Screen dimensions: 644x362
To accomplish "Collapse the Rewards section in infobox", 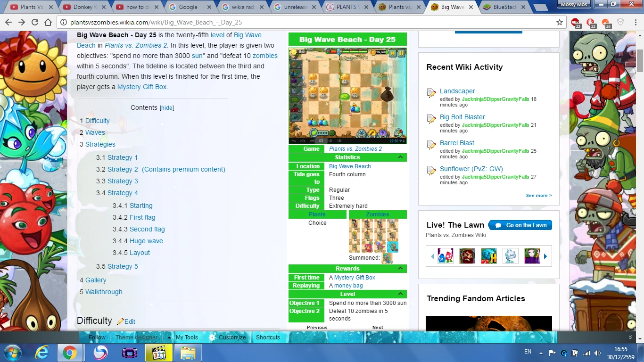I will coord(400,269).
